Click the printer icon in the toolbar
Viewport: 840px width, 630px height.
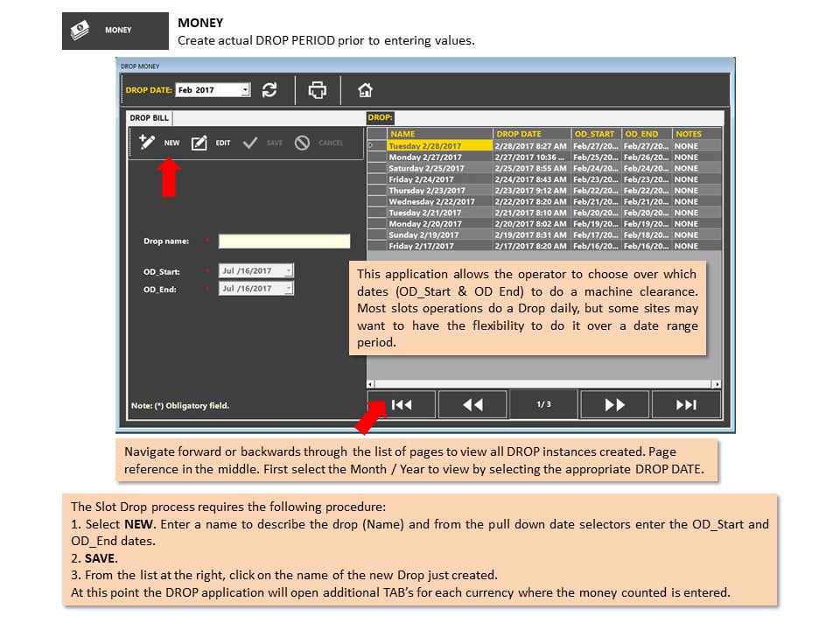[317, 90]
